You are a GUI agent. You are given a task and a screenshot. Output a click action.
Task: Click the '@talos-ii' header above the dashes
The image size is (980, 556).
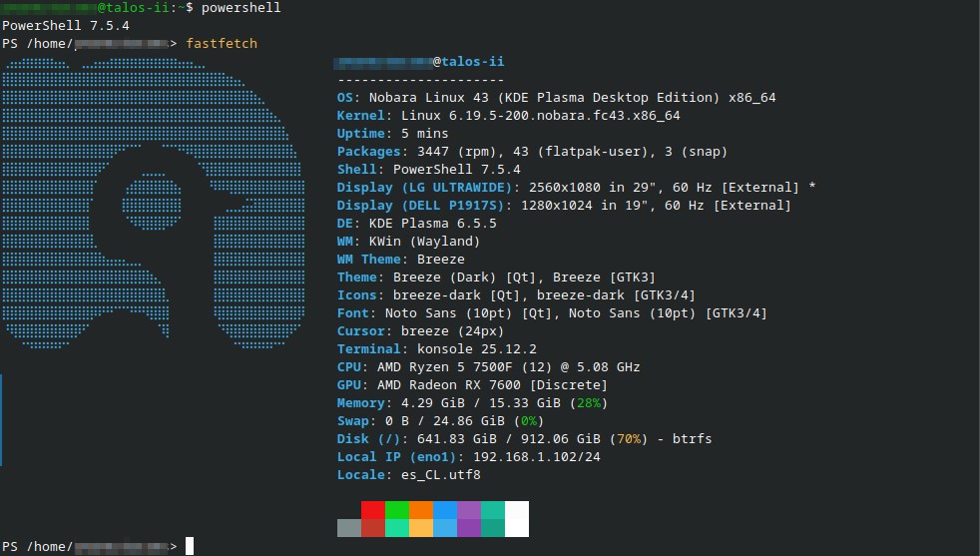(469, 61)
